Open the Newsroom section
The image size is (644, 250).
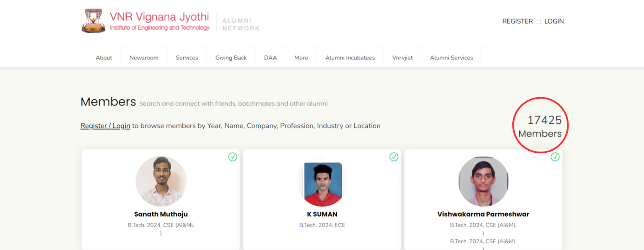[144, 57]
